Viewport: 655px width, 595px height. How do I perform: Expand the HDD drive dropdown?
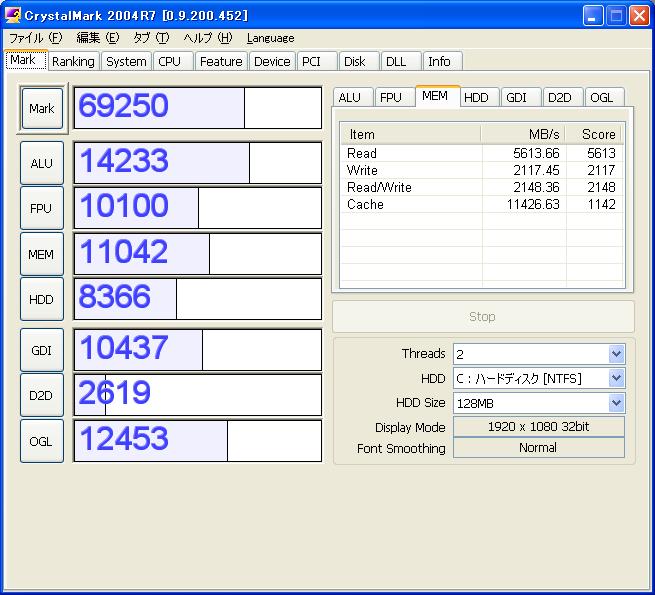(617, 378)
